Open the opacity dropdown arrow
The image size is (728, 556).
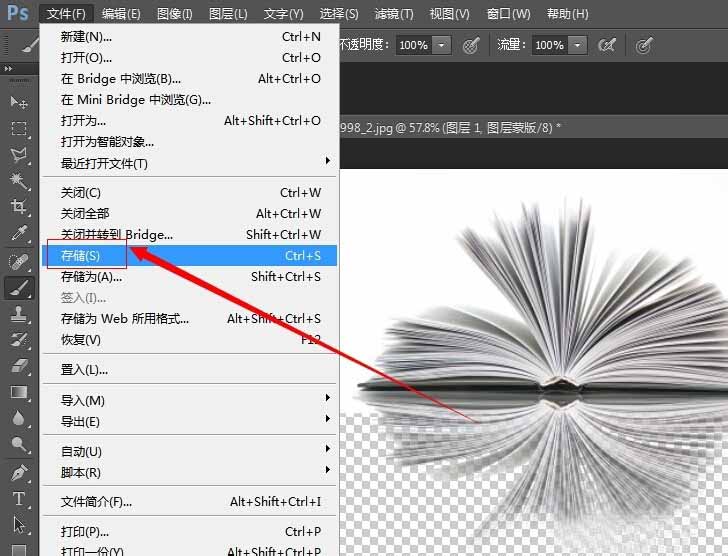442,45
